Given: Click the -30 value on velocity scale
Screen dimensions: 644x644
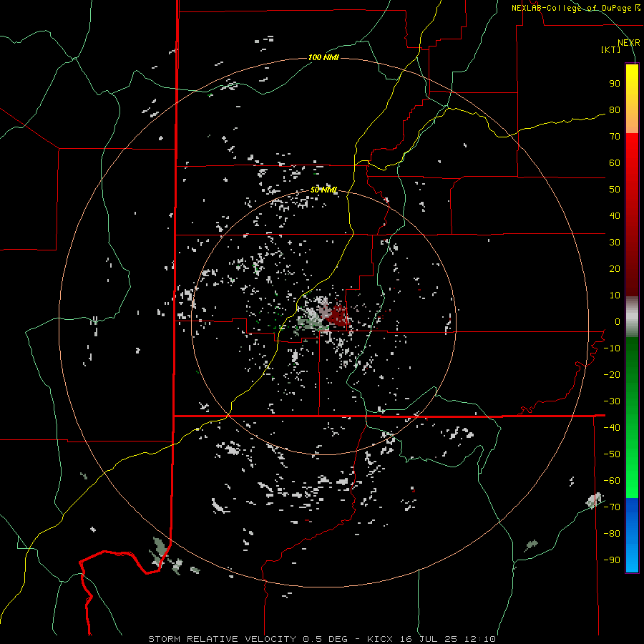Looking at the screenshot, I should click(x=612, y=401).
